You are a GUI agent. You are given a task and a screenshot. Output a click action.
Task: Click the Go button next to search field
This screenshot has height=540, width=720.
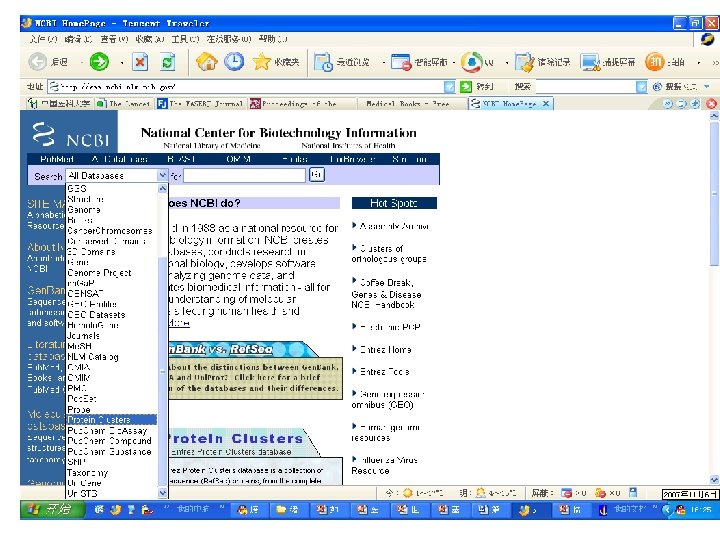click(317, 174)
